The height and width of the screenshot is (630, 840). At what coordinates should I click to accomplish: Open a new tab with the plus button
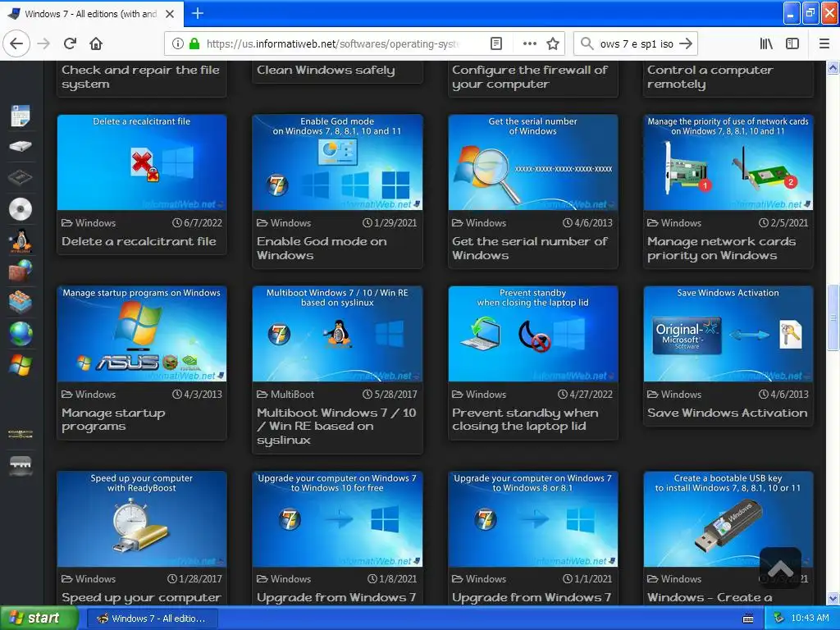(197, 13)
